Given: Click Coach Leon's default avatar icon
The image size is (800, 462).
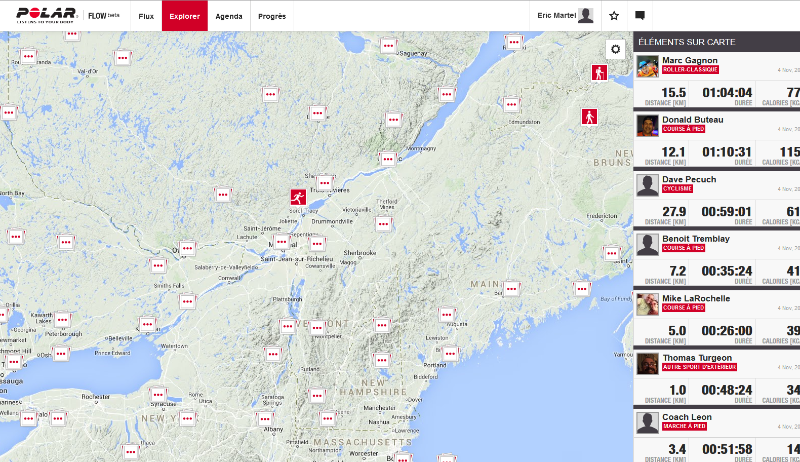Looking at the screenshot, I should (648, 422).
